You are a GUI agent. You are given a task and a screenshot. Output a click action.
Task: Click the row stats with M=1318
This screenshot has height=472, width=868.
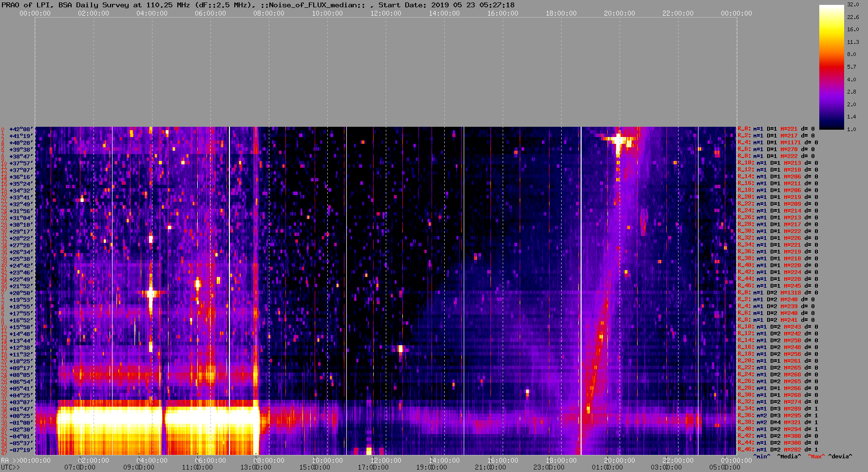pos(777,293)
